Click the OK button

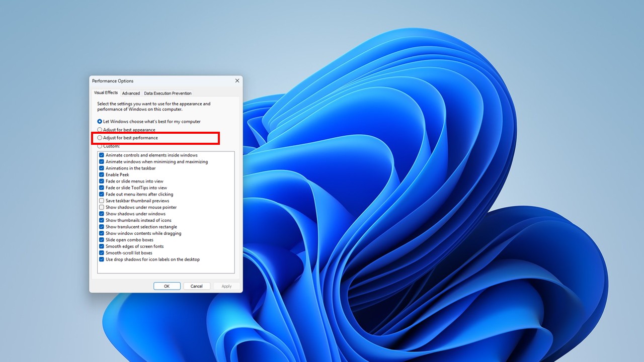pos(167,286)
